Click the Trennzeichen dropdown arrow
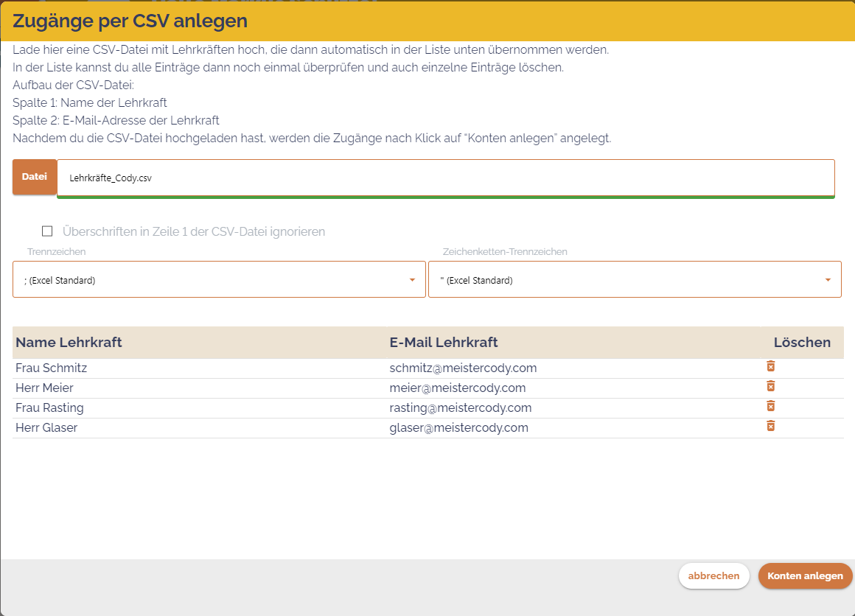The width and height of the screenshot is (855, 616). 413,279
